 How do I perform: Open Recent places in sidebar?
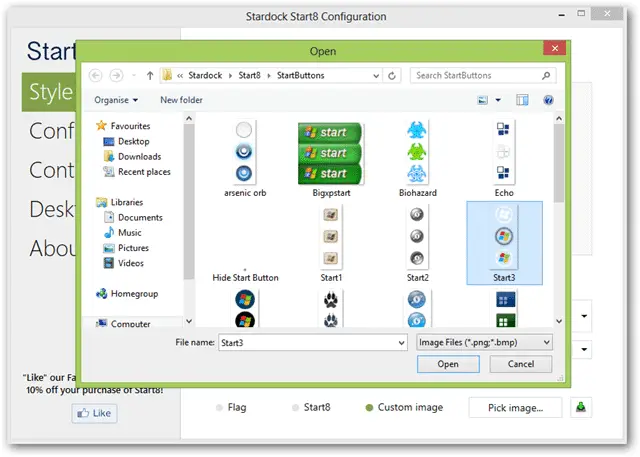point(137,172)
